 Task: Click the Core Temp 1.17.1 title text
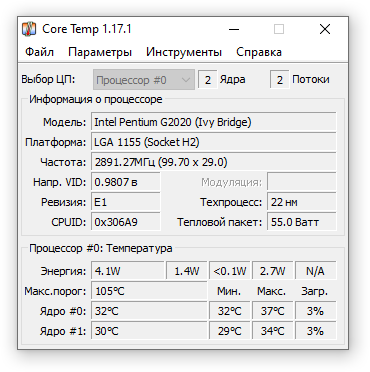coord(87,29)
